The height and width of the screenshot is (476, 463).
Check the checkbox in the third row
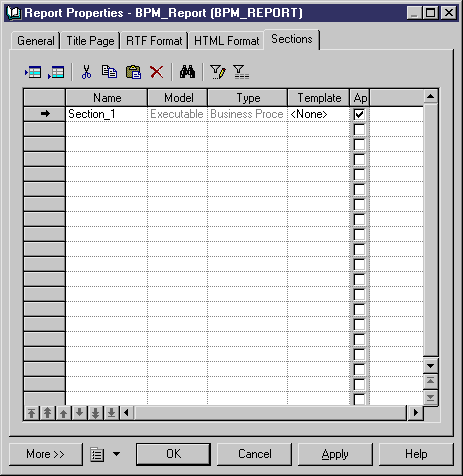[359, 144]
